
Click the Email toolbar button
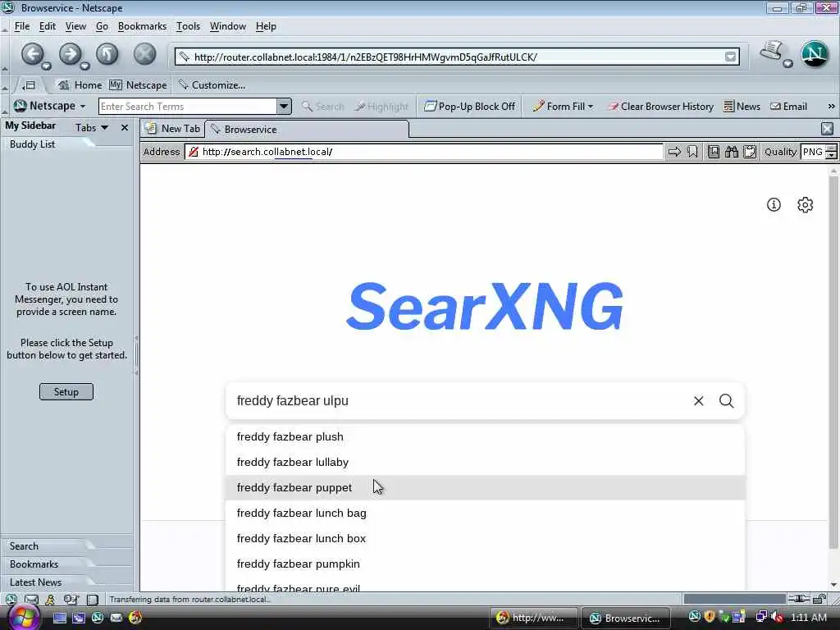point(788,107)
